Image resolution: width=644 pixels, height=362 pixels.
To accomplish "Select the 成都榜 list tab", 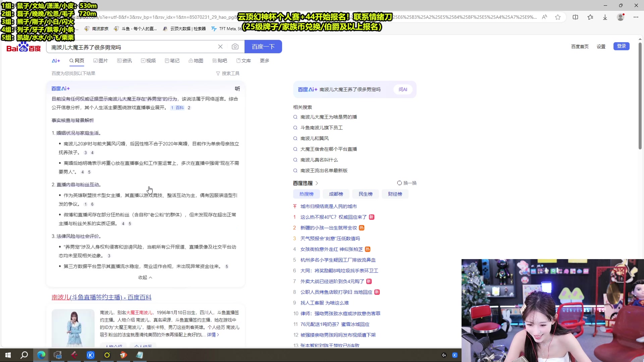I will (336, 194).
